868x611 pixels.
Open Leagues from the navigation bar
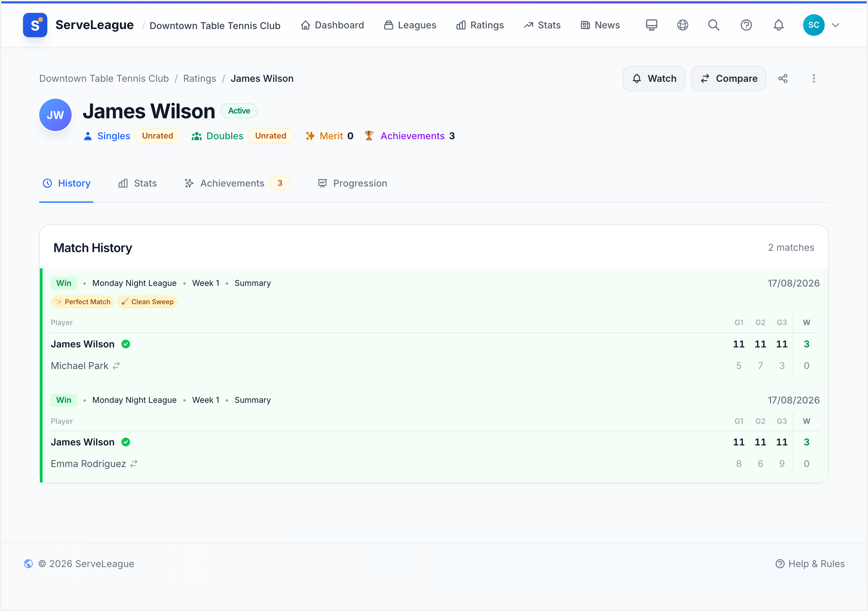(410, 25)
